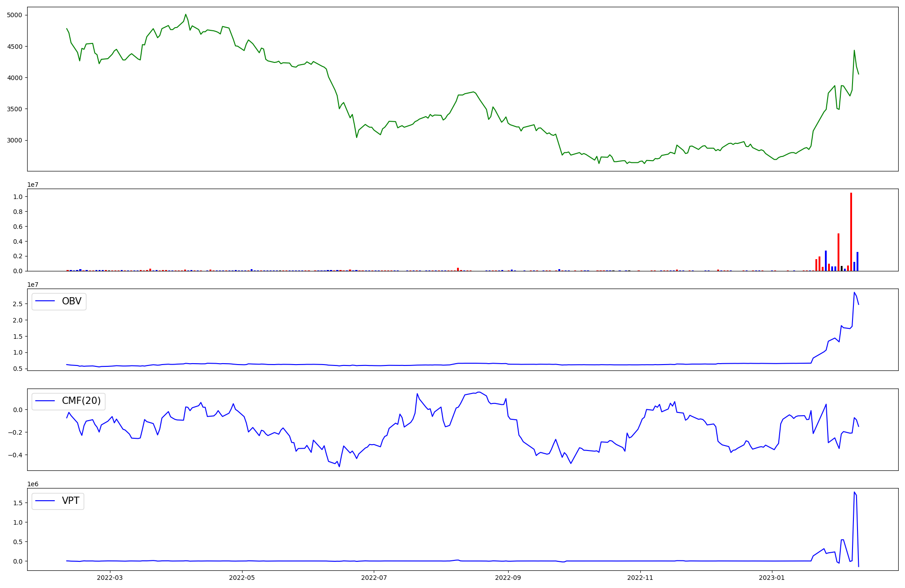905x588 pixels.
Task: Click the 1e6 exponent above VPT chart
Action: 33,484
